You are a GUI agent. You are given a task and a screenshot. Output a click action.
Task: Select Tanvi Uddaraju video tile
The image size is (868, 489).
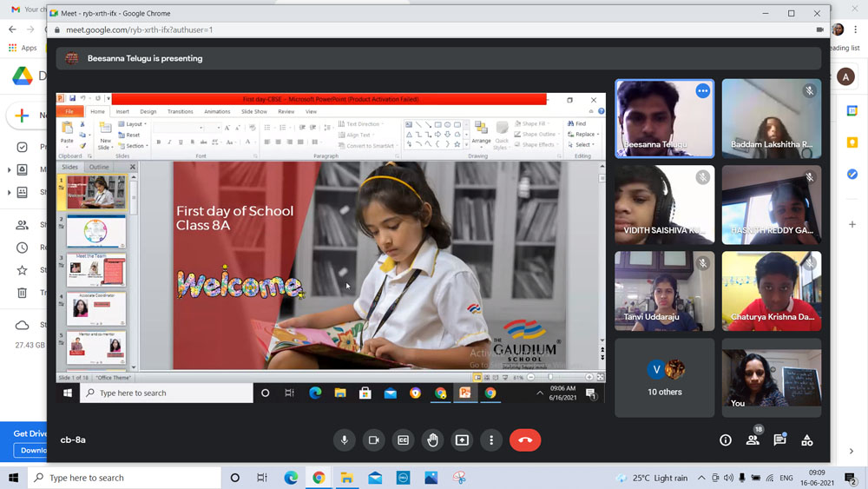664,291
